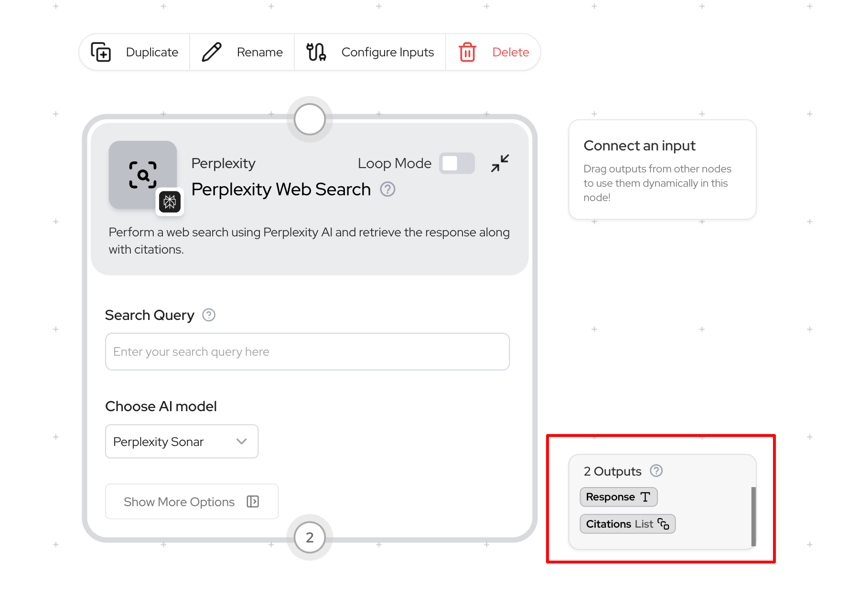Screen dimensions: 859x616
Task: Click the top input connector circle
Action: coord(310,119)
